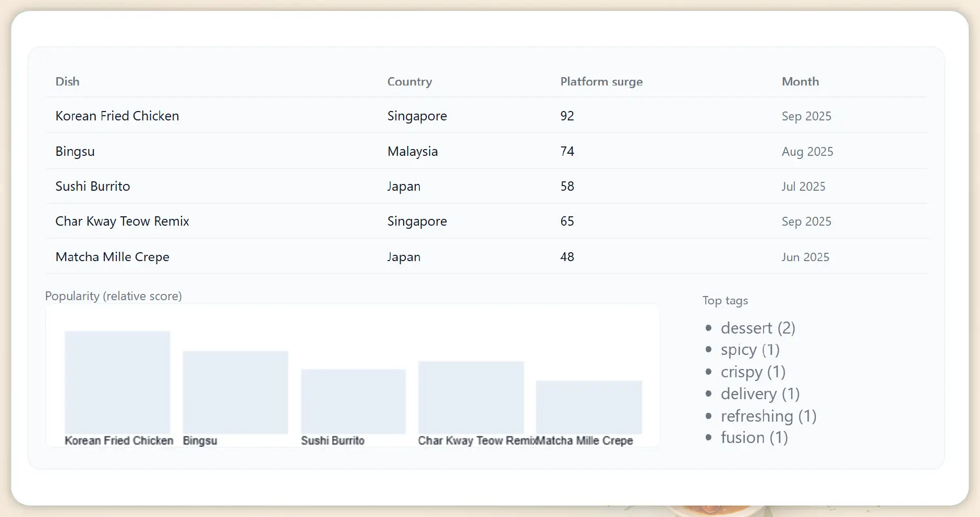Sort table by the Month column header
Viewport: 980px width, 517px height.
800,81
